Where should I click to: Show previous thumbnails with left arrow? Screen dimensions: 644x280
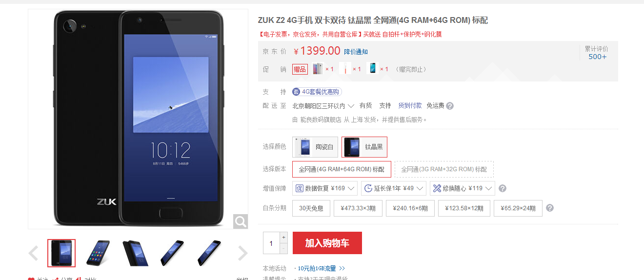point(33,253)
